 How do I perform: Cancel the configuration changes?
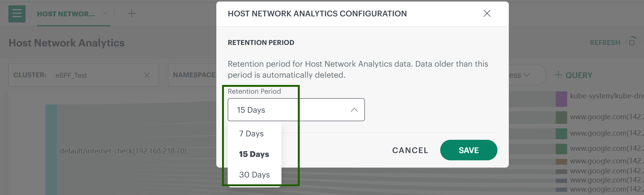point(410,150)
